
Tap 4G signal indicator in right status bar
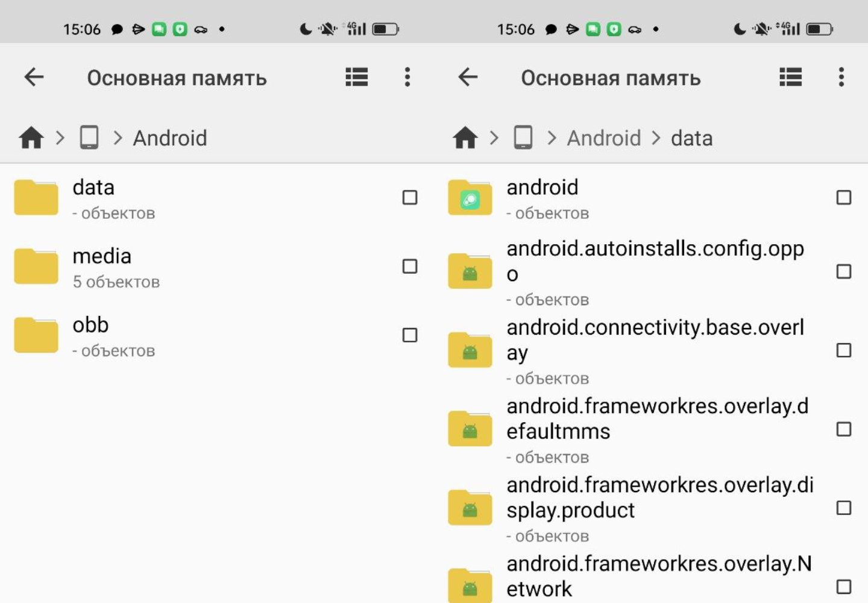[788, 28]
